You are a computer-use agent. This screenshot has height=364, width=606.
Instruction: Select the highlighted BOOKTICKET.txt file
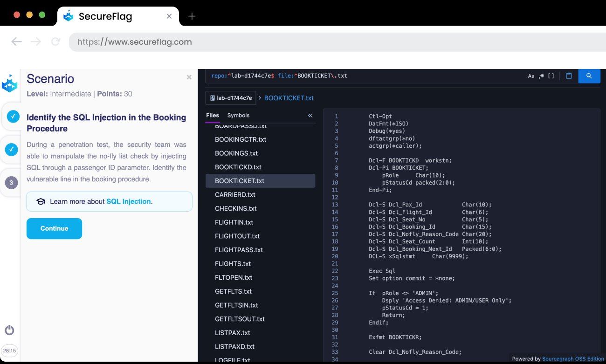click(260, 181)
